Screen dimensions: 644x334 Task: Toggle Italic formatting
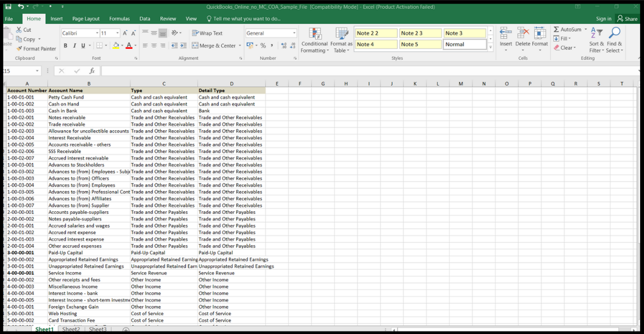coord(74,46)
